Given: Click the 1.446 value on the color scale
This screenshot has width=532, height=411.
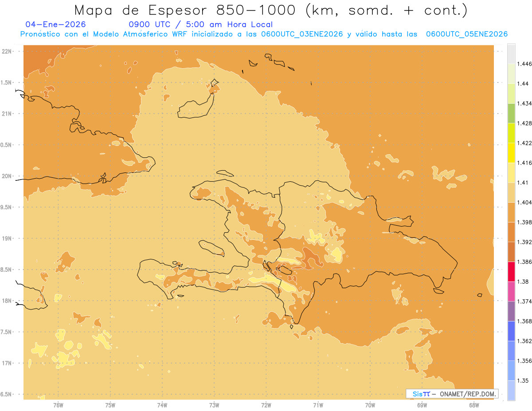Looking at the screenshot, I should click(x=524, y=64).
